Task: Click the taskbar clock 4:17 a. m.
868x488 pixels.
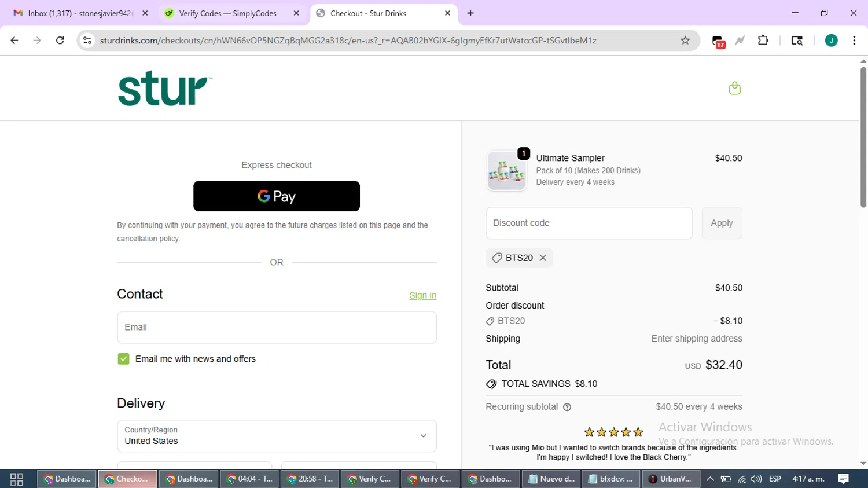Action: 808,479
